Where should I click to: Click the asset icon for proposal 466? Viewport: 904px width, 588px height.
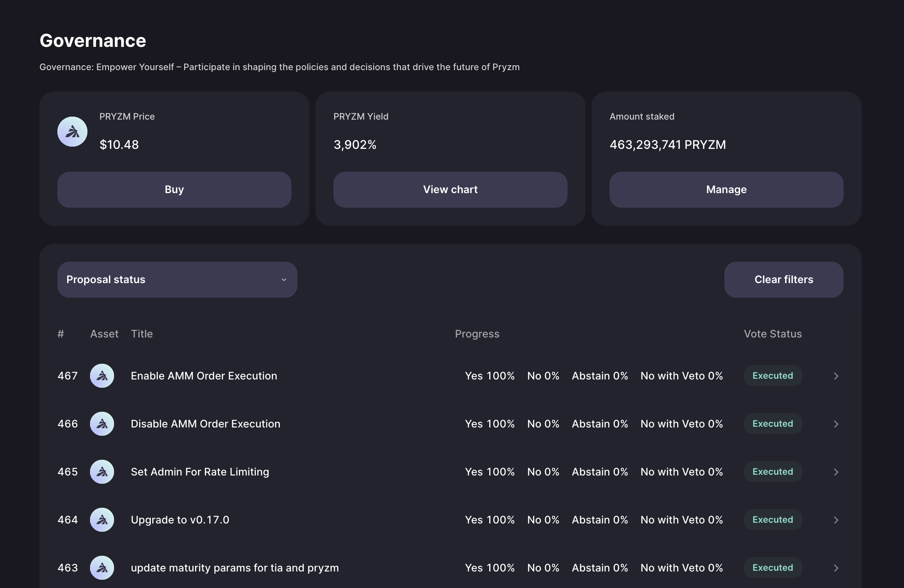coord(102,423)
